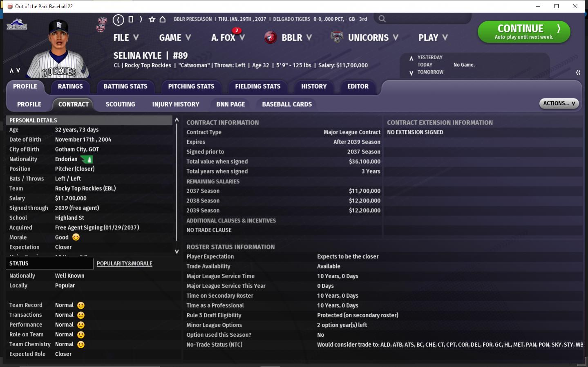Open the BNN PAGE sub-tab
This screenshot has width=588, height=367.
230,105
